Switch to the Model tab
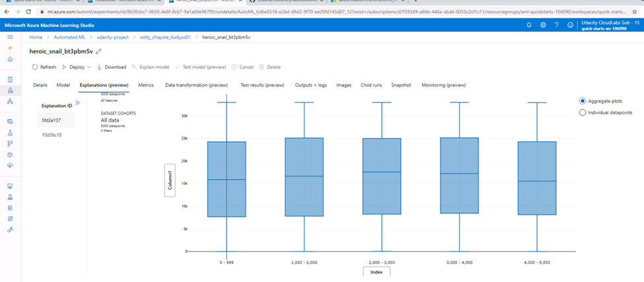 tap(63, 85)
